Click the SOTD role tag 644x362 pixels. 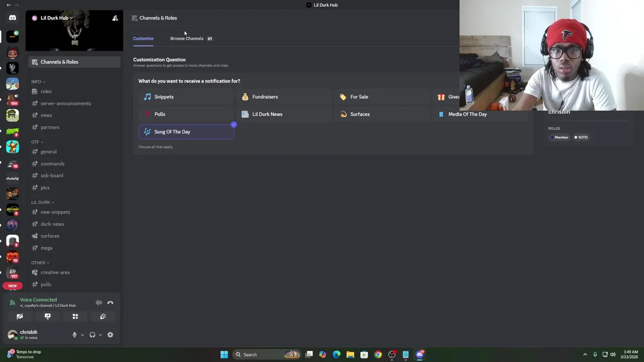(x=581, y=137)
